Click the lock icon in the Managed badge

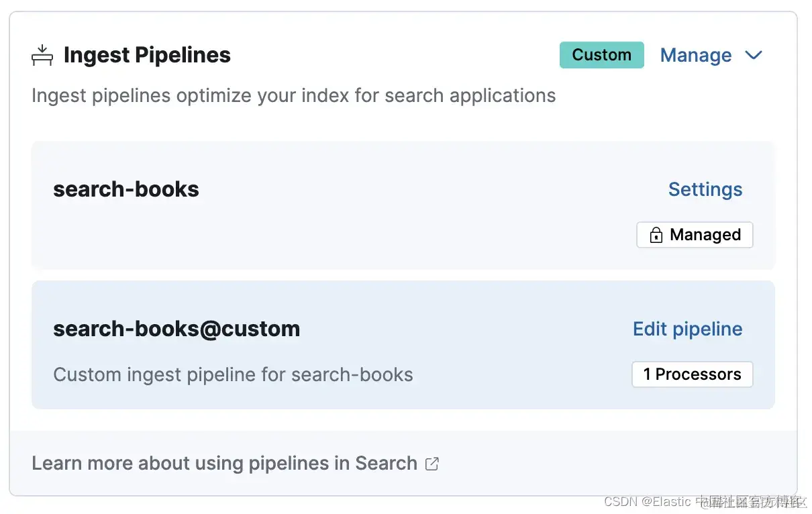656,235
